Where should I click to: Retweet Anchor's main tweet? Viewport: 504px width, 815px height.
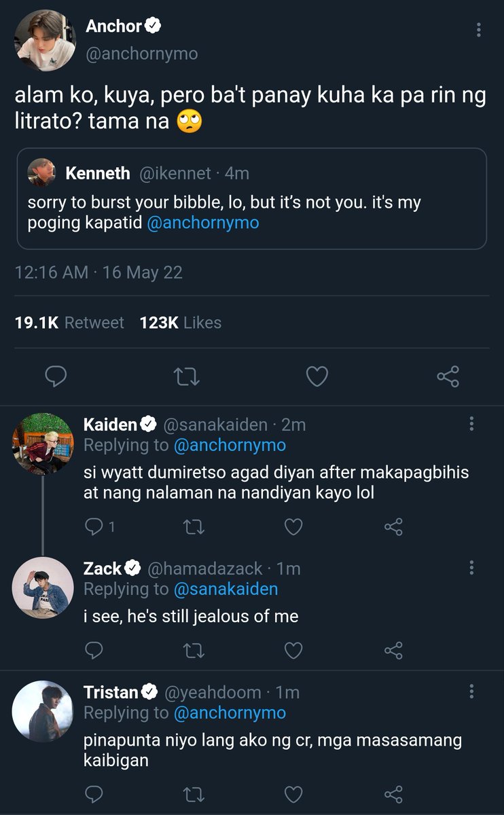coord(187,376)
